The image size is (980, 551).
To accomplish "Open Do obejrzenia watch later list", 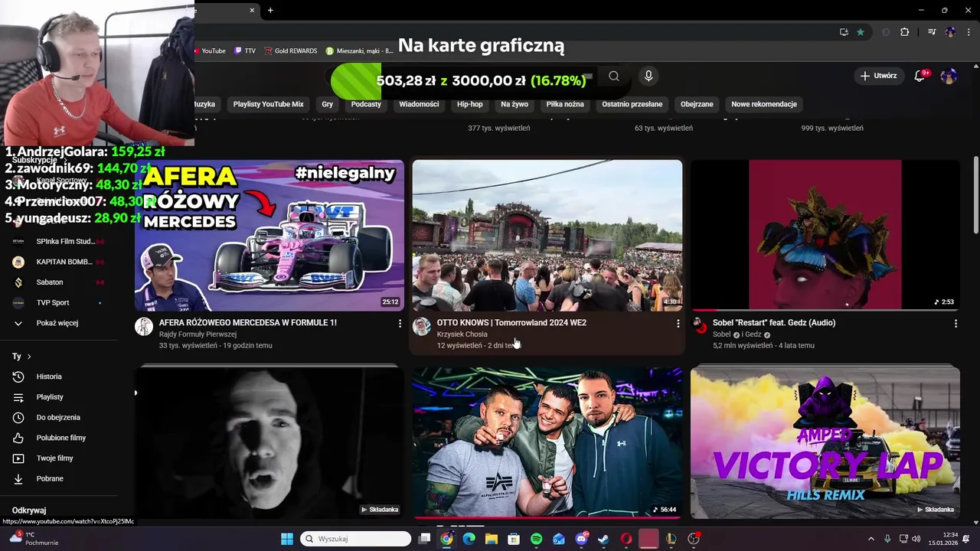I will (x=60, y=417).
